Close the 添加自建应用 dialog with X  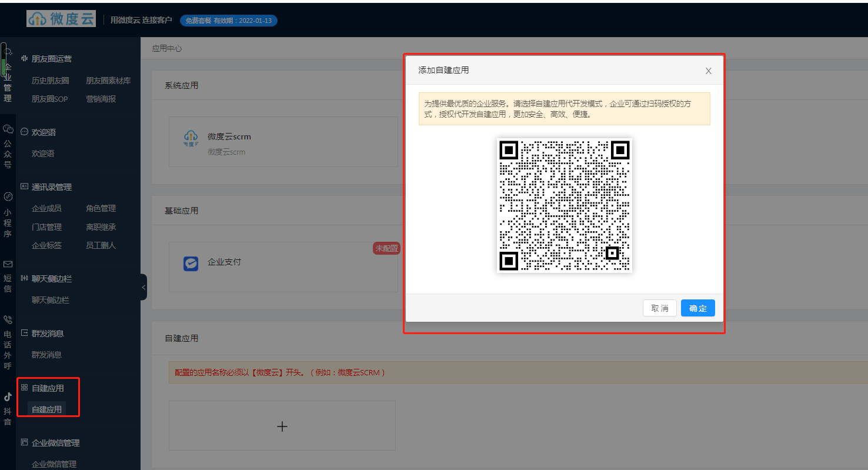click(709, 71)
